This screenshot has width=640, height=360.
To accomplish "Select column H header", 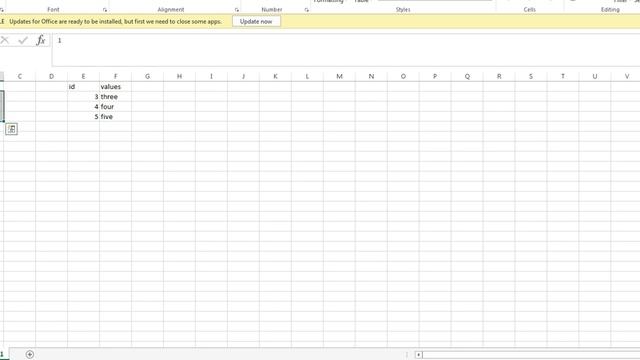I will pos(179,76).
